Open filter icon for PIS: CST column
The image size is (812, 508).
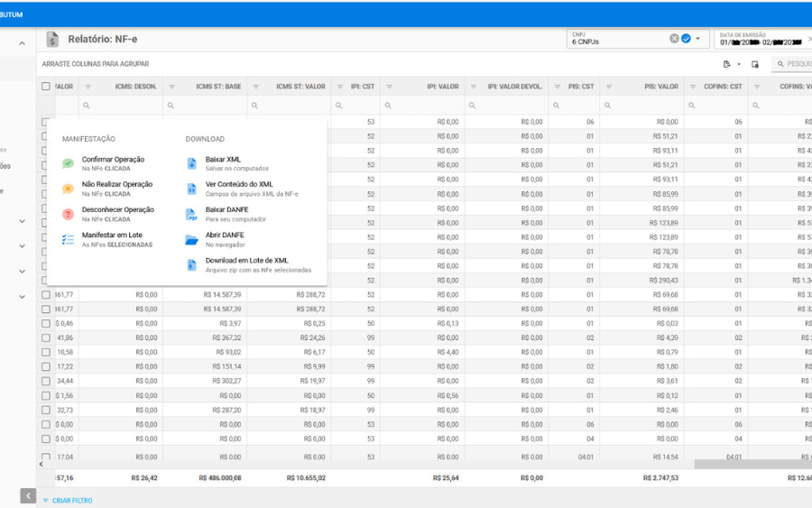coord(558,87)
